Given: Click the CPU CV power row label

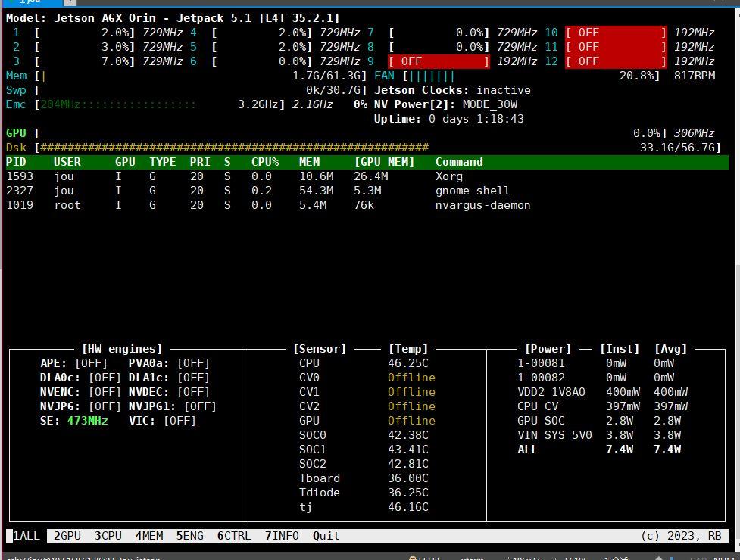Looking at the screenshot, I should pyautogui.click(x=538, y=406).
